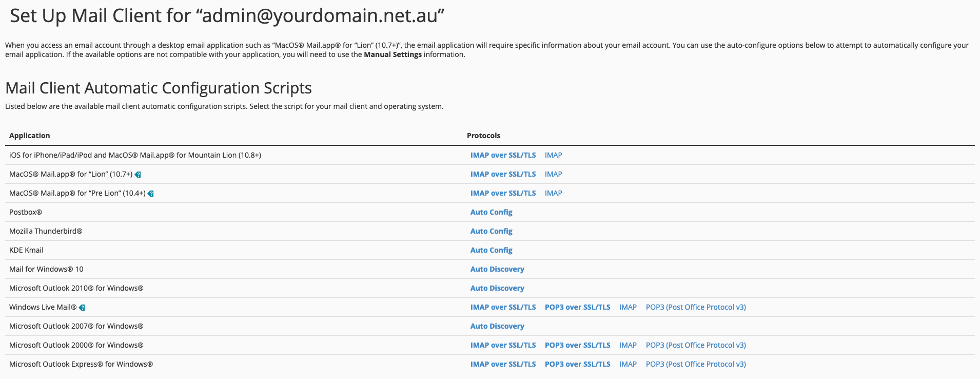This screenshot has height=379, width=980.
Task: Open POP3 (Post Office Protocol v3) for Windows Live Mail
Action: coord(696,307)
